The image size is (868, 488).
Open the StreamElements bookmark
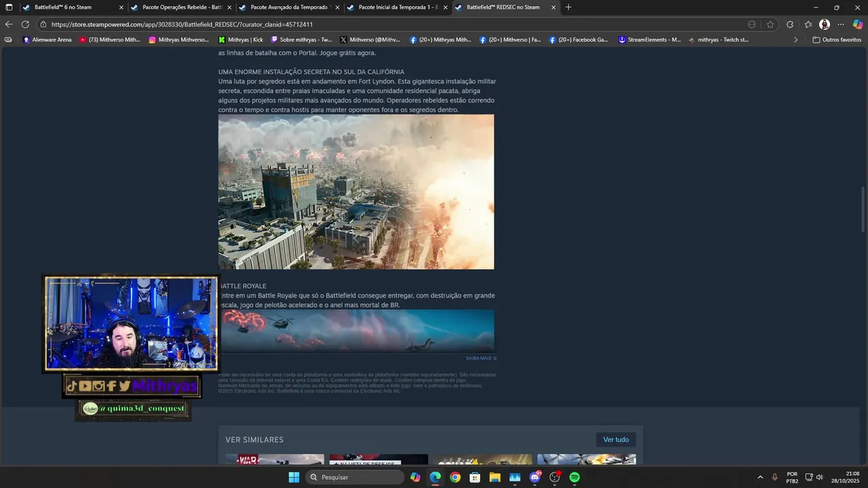point(650,40)
